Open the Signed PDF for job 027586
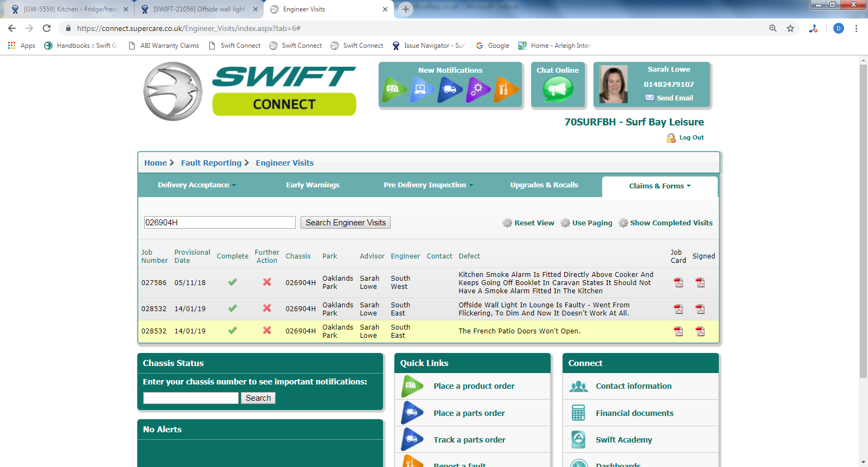 (700, 282)
